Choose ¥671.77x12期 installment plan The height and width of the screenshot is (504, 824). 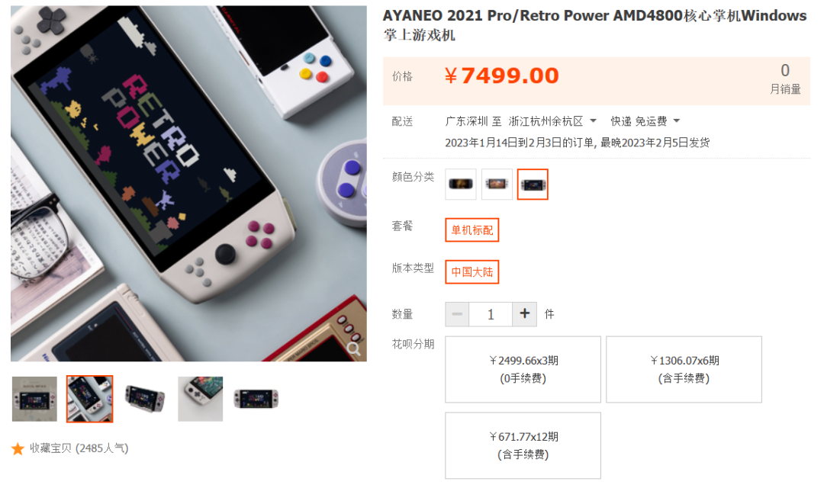pos(523,446)
